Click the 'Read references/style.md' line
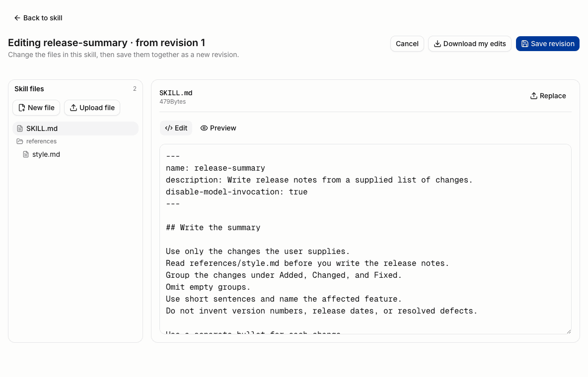 (307, 263)
